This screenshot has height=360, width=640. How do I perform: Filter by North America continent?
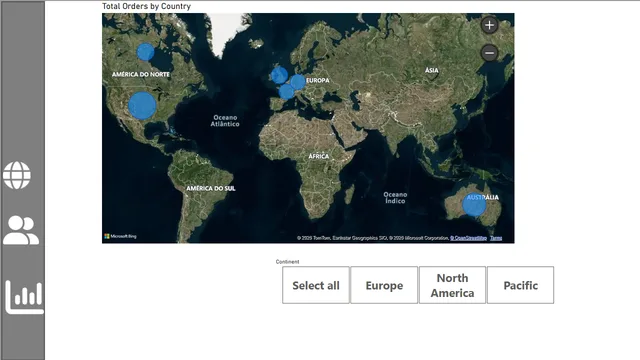coord(452,285)
